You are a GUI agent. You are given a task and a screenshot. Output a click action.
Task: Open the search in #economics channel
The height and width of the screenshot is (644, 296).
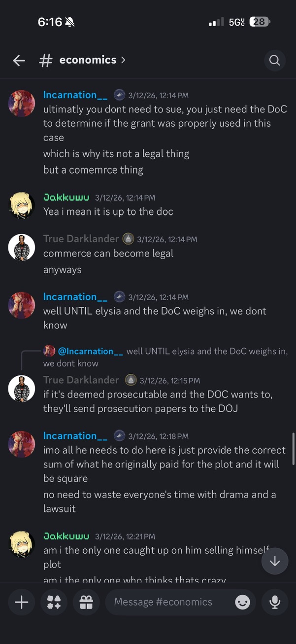[x=274, y=60]
